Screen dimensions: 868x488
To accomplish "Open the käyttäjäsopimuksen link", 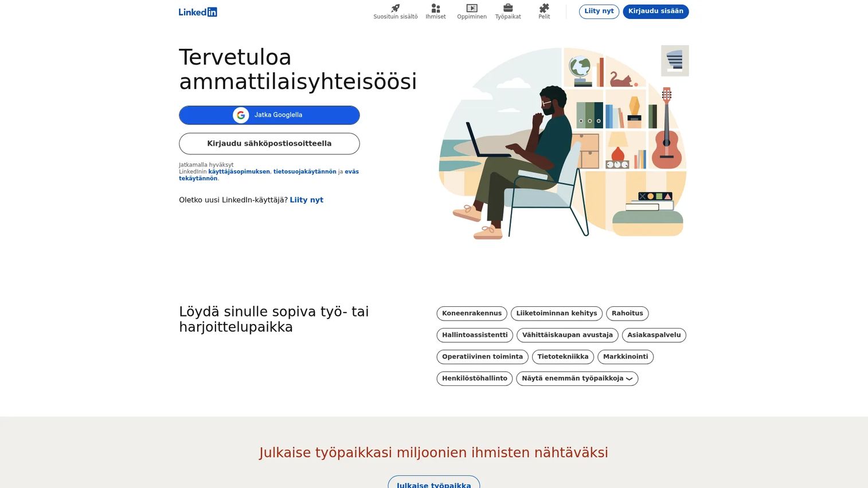I will point(239,171).
